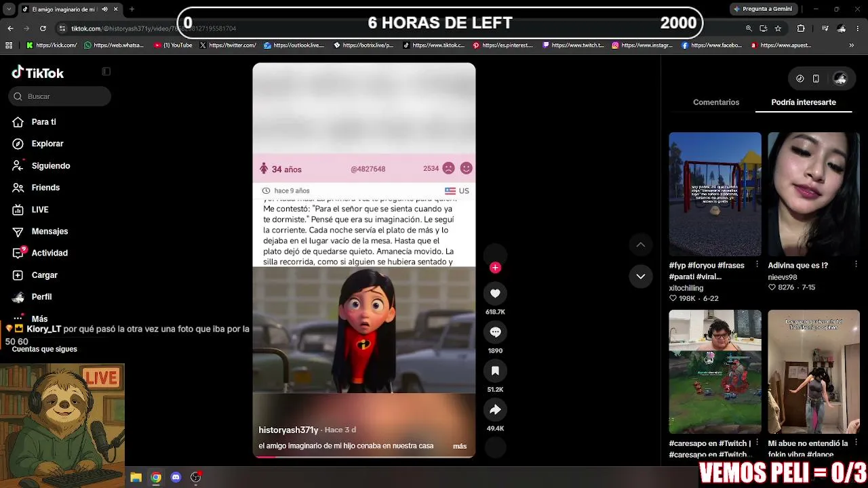Open the caresapo Twitch video thumbnail

click(x=715, y=371)
